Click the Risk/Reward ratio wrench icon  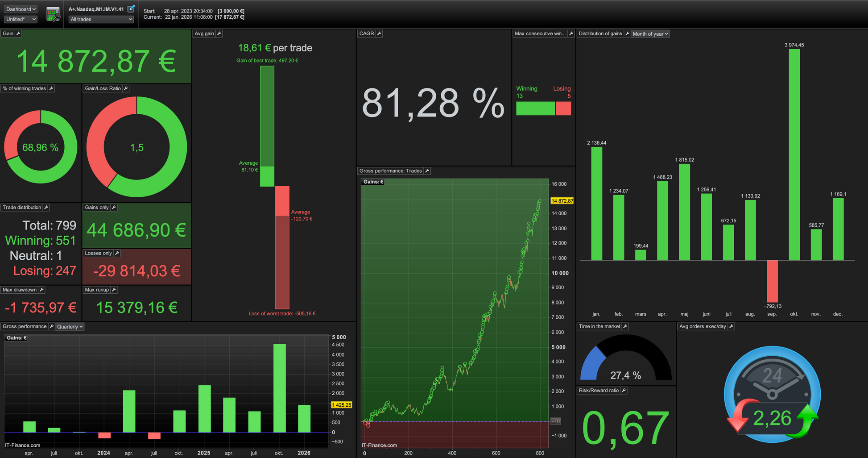coord(624,391)
